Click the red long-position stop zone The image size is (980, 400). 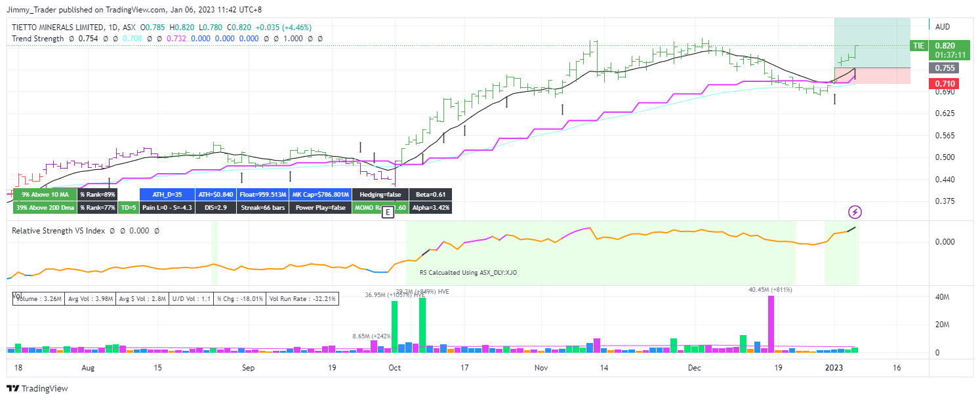pyautogui.click(x=872, y=75)
